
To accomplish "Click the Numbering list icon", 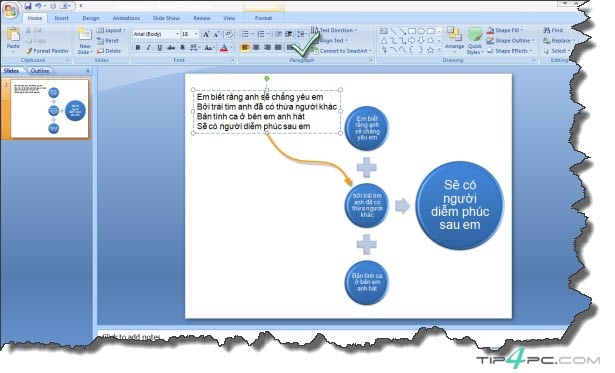I will click(262, 34).
